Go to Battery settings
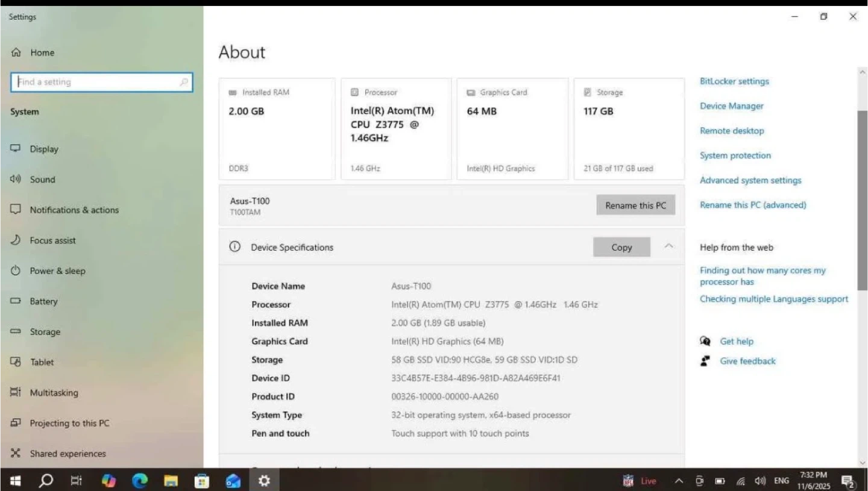 coord(43,301)
